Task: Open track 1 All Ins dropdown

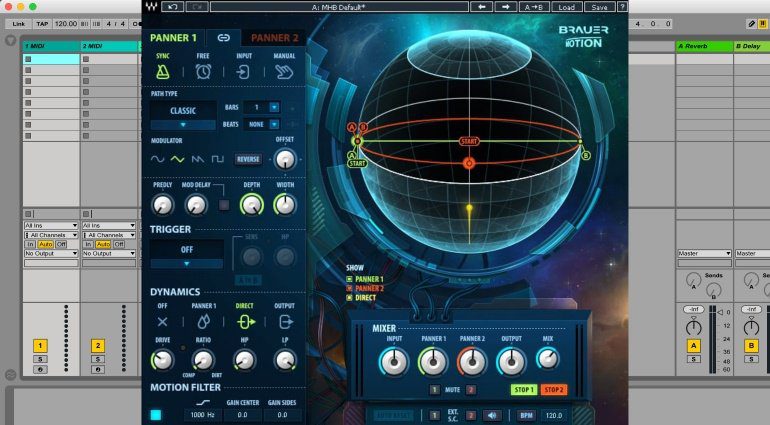Action: tap(51, 226)
